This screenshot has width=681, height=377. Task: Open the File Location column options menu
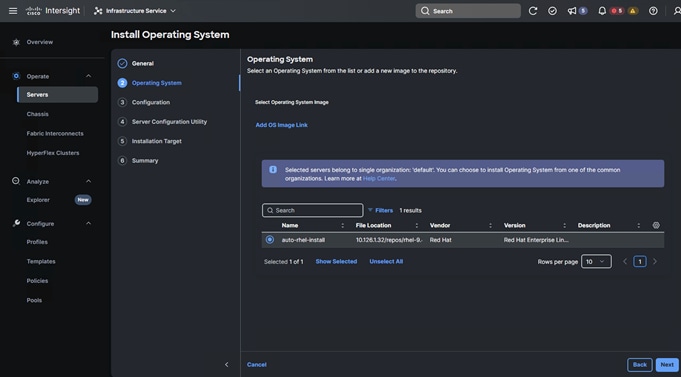[417, 225]
